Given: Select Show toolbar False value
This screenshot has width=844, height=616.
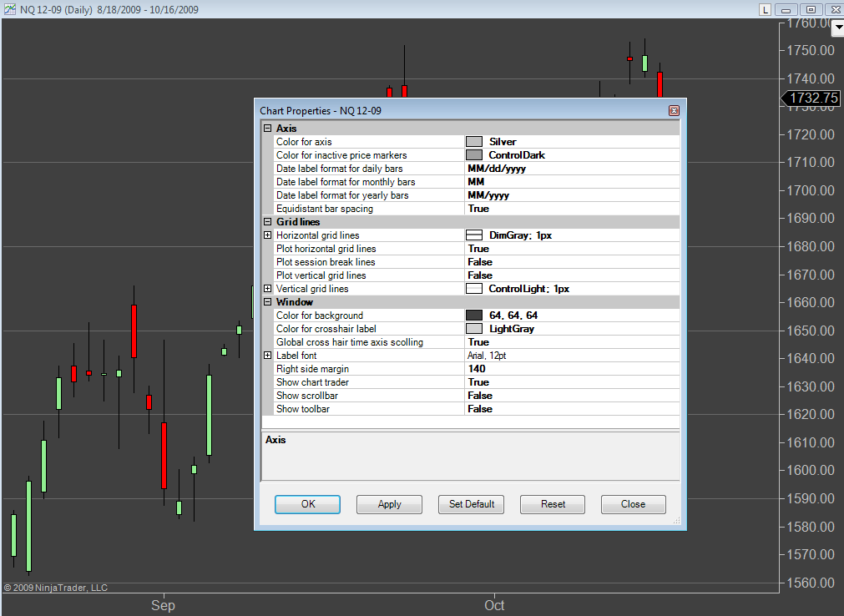Looking at the screenshot, I should pyautogui.click(x=572, y=409).
